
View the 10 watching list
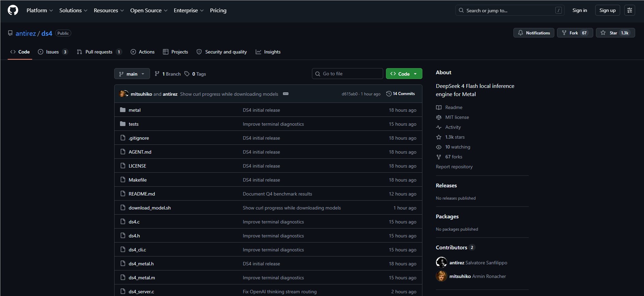pyautogui.click(x=453, y=147)
